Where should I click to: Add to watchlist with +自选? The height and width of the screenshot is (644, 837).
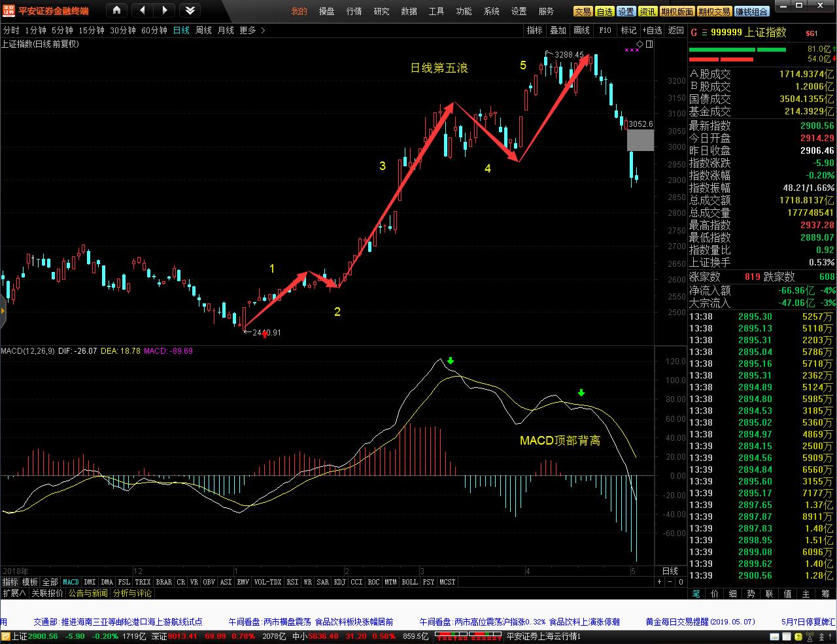(x=652, y=31)
